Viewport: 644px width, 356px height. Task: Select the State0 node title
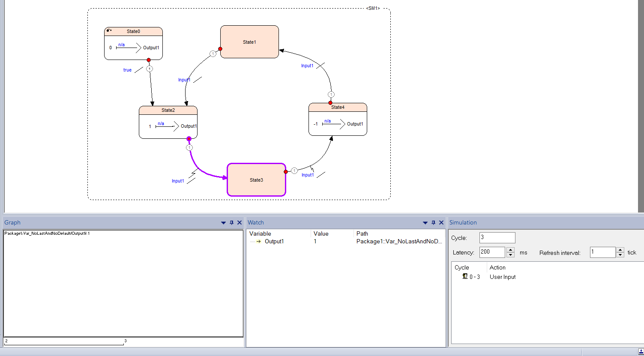133,31
